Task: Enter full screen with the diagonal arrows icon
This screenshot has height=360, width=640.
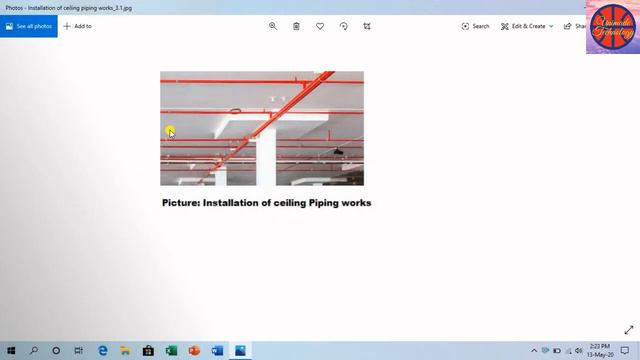Action: pyautogui.click(x=629, y=330)
